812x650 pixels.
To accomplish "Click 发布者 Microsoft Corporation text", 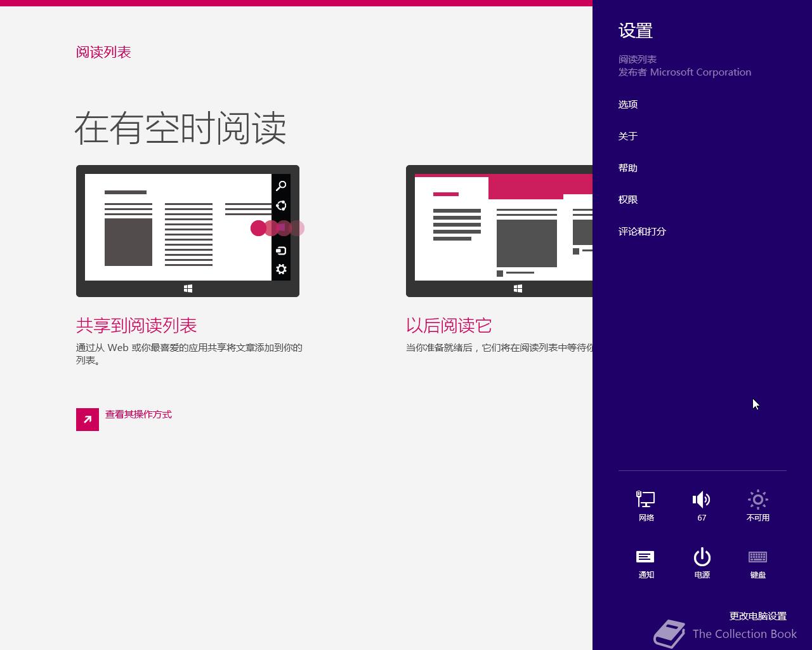I will point(684,72).
